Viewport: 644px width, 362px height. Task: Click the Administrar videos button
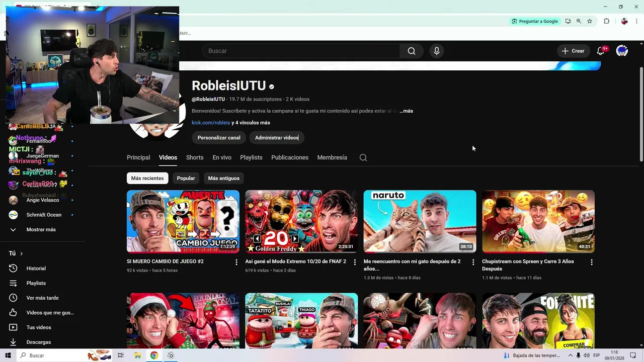coord(277,138)
